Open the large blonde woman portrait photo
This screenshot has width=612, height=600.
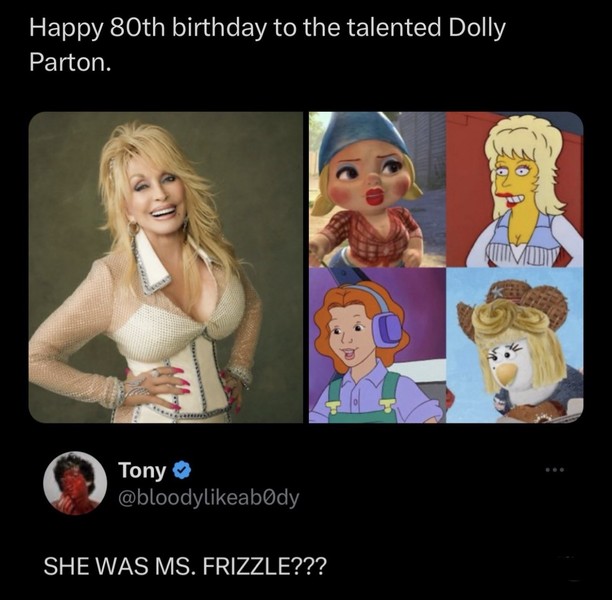click(x=165, y=267)
